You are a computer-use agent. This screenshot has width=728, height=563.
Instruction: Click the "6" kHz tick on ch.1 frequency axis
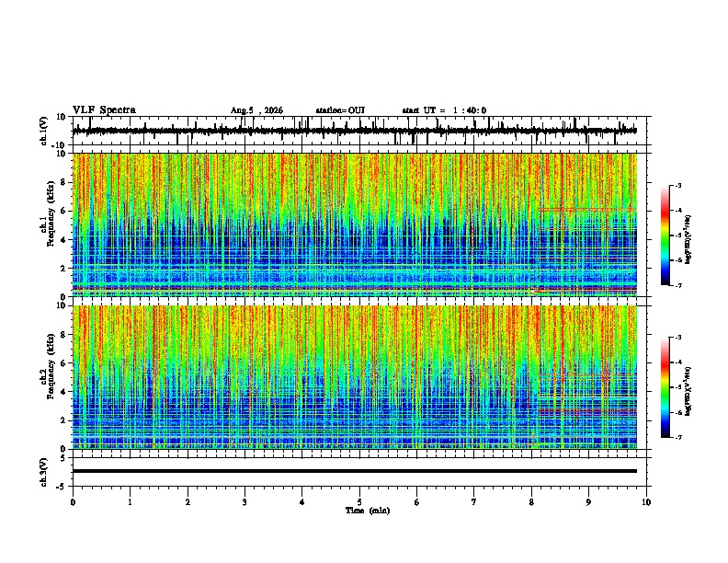pos(64,211)
